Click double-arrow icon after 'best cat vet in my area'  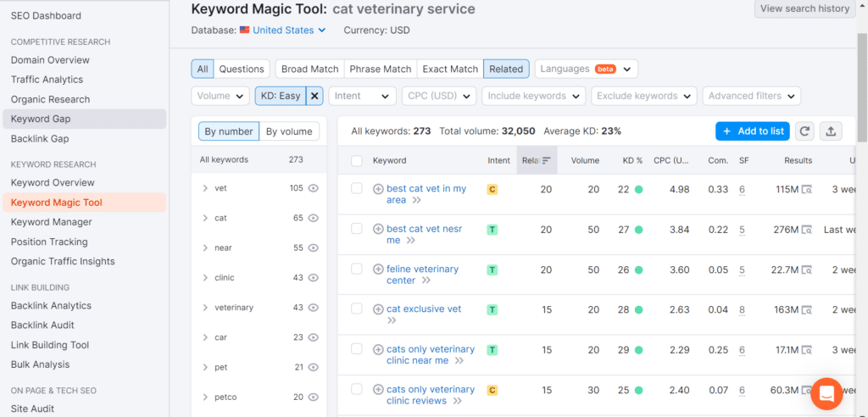(x=416, y=201)
